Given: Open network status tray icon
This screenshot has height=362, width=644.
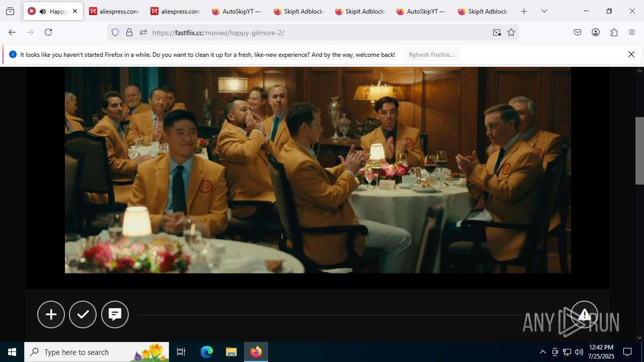Looking at the screenshot, I should 567,352.
